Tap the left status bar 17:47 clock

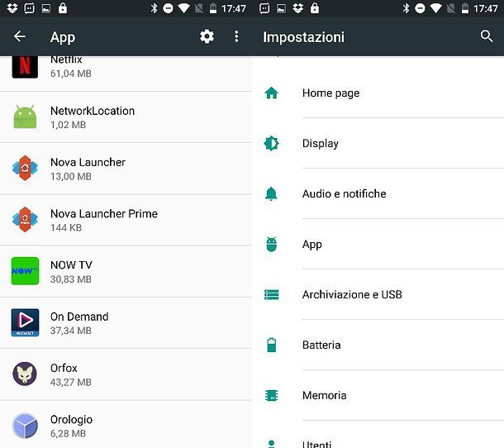click(x=234, y=8)
